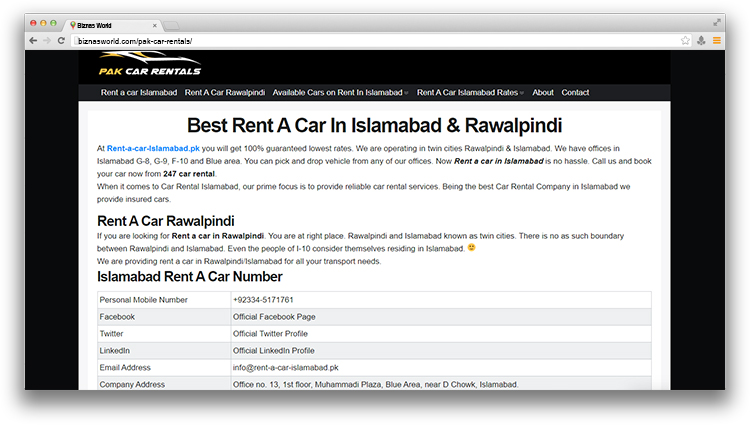Viewport: 750px width, 425px height.
Task: Click the Facebook row label
Action: [x=117, y=317]
